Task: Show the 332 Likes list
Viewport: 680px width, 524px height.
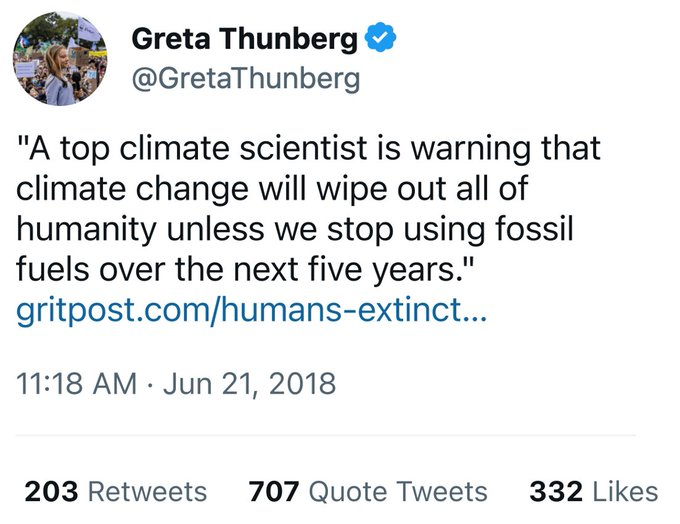Action: click(594, 491)
